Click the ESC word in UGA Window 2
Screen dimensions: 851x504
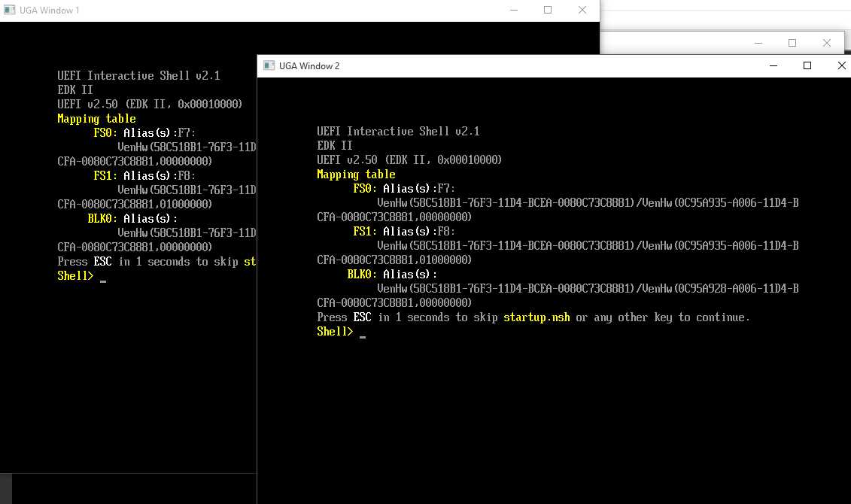click(362, 317)
